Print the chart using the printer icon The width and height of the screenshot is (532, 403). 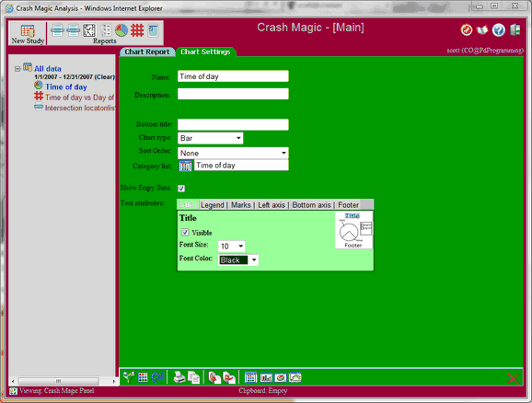click(179, 377)
